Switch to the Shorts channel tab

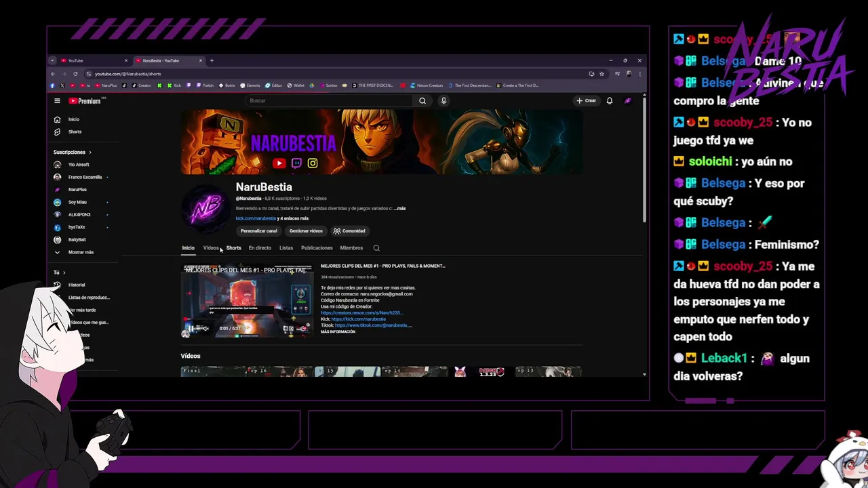coord(233,248)
